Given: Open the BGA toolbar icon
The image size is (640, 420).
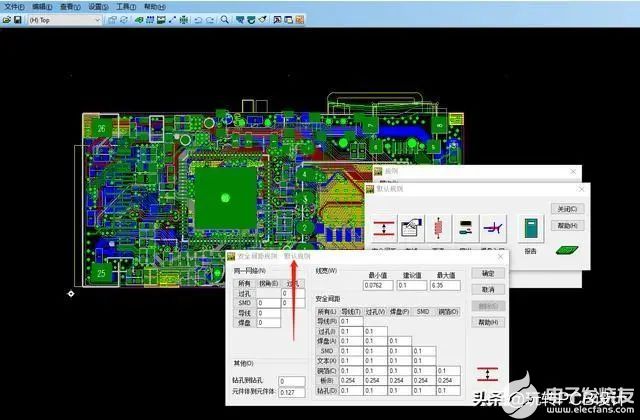Looking at the screenshot, I should pyautogui.click(x=184, y=20).
